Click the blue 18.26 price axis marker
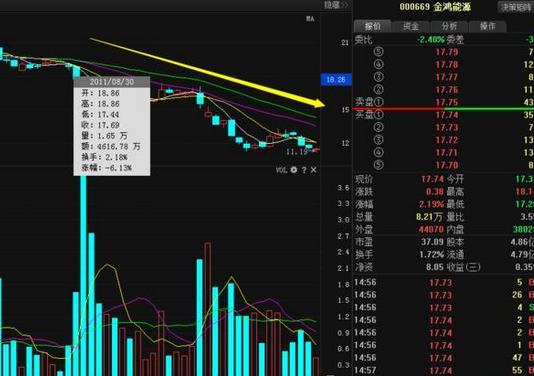The image size is (534, 376). point(336,80)
